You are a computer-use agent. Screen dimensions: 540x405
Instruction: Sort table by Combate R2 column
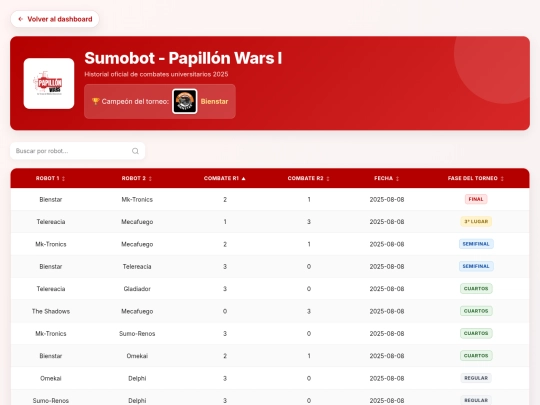309,178
